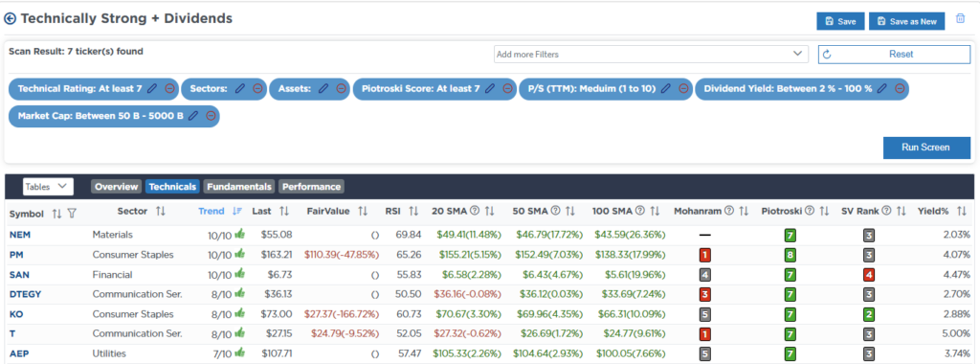Image resolution: width=980 pixels, height=364 pixels.
Task: Remove the Technical Rating filter
Action: coord(169,89)
